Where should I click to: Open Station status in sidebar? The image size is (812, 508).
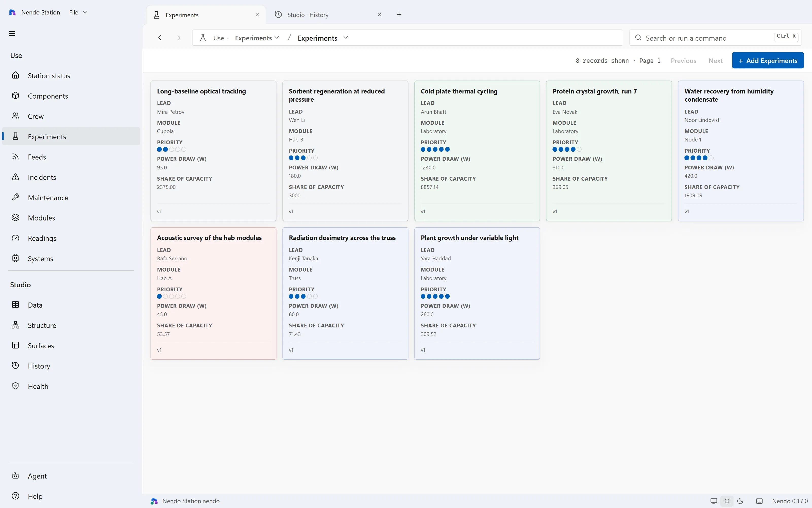tap(71, 76)
